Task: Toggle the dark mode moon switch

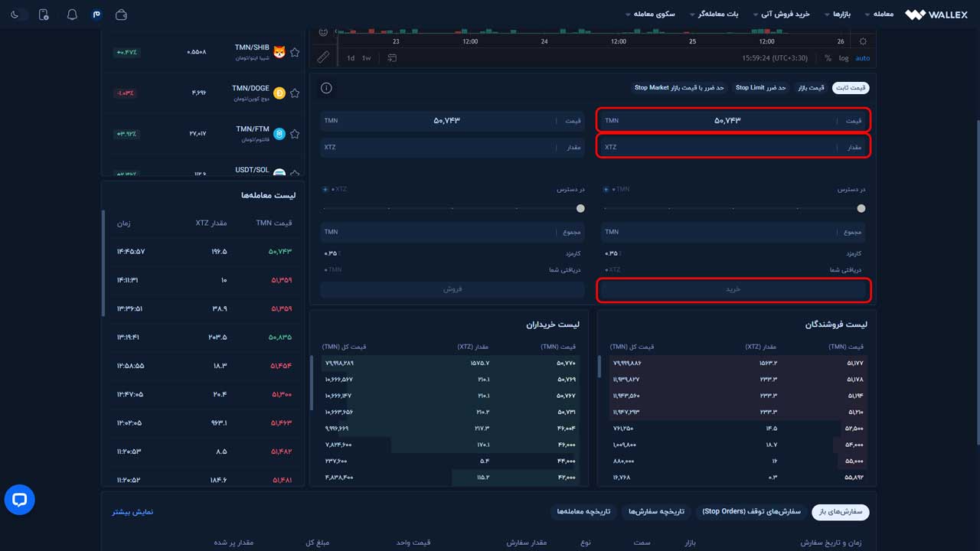Action: click(18, 15)
